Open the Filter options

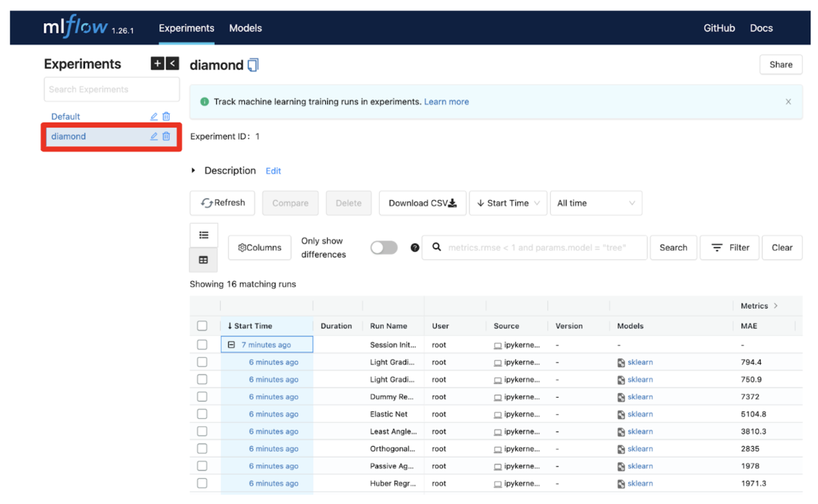point(729,248)
